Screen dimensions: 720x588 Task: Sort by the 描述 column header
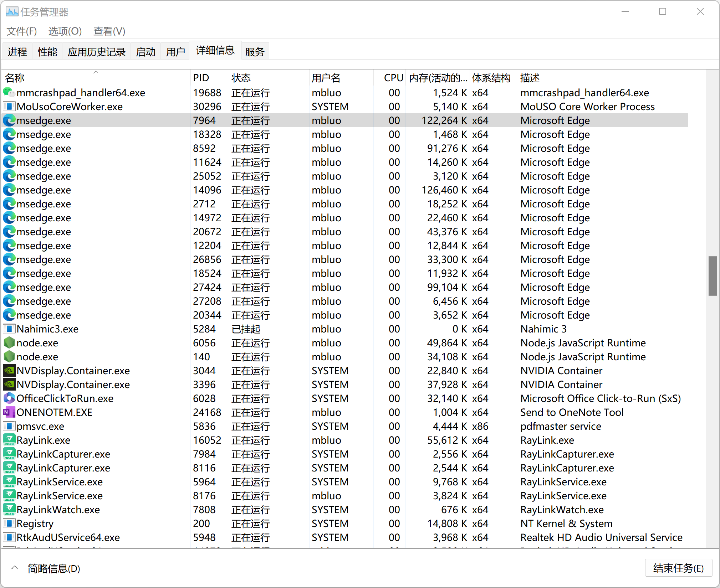[x=603, y=78]
